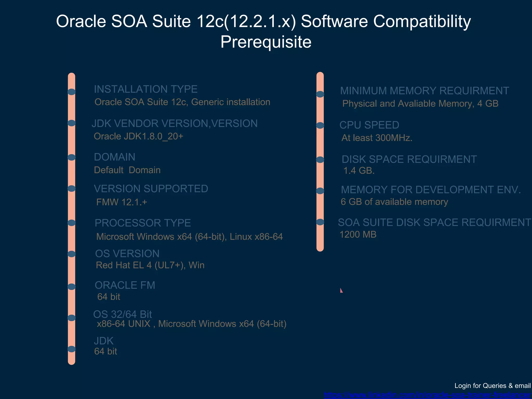Viewport: 532px width, 399px height.
Task: Click the '64 bit' value under JDK
Action: point(105,351)
